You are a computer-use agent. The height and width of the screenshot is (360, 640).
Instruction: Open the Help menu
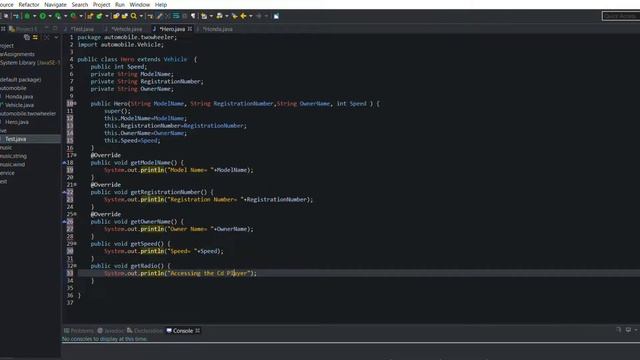[161, 4]
